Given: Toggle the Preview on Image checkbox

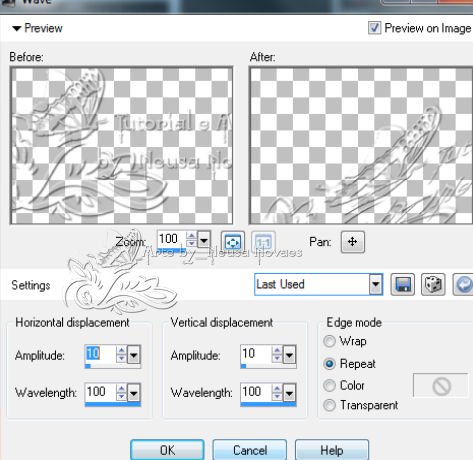Looking at the screenshot, I should tap(374, 28).
